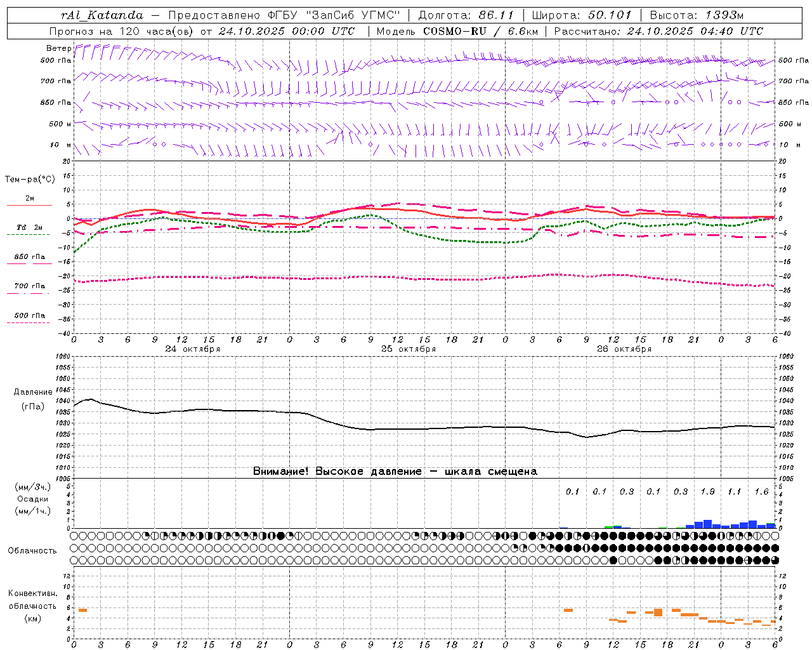Click the "Td 2м" dew point legend entry
The height and width of the screenshot is (650, 812).
(x=30, y=227)
